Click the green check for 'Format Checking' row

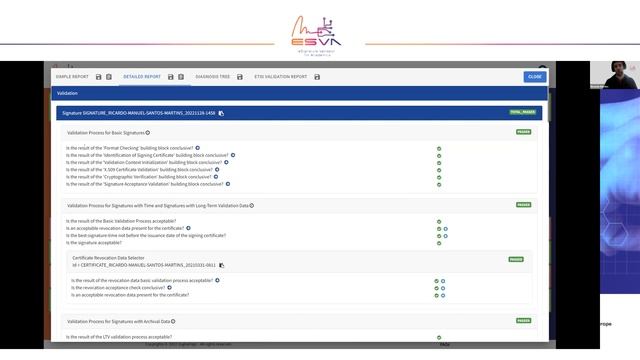coord(439,149)
